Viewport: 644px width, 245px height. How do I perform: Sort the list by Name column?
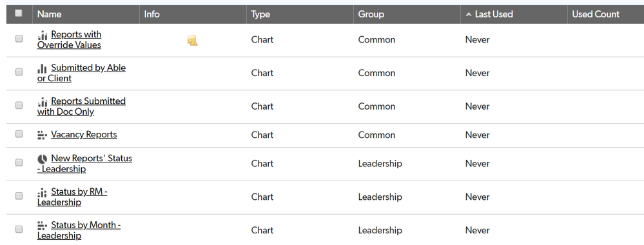(x=49, y=14)
